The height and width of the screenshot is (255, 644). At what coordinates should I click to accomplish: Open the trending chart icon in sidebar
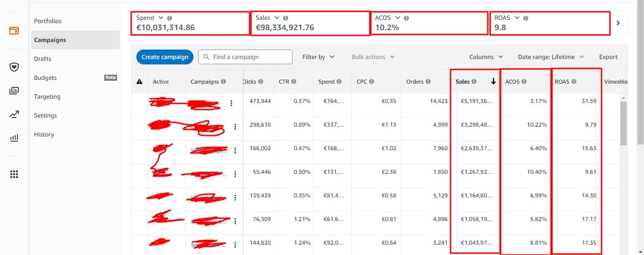coord(14,114)
